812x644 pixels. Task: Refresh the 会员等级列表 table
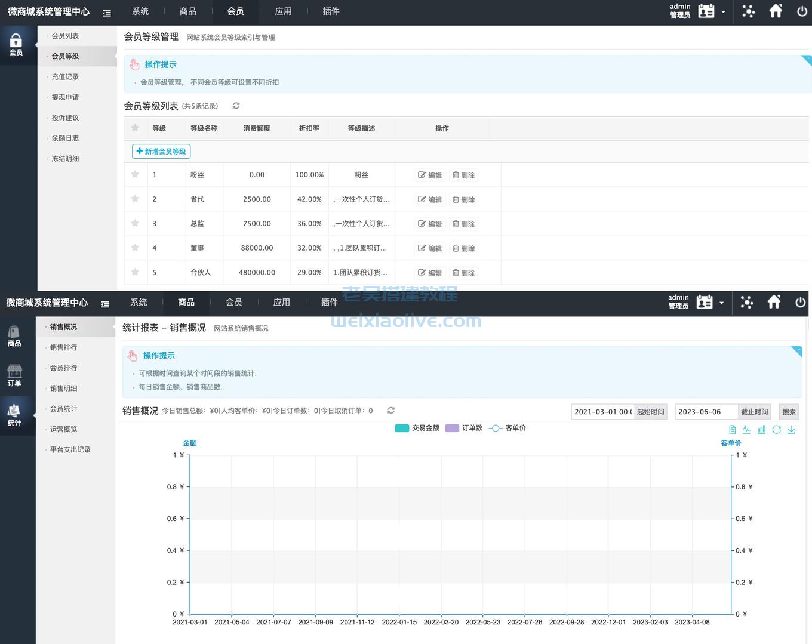[236, 106]
